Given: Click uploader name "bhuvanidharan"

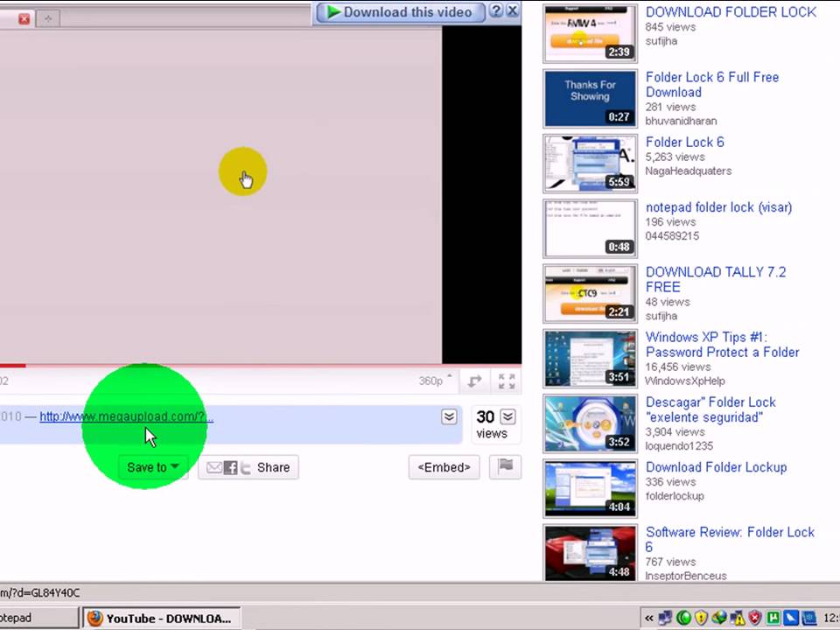Looking at the screenshot, I should click(681, 121).
